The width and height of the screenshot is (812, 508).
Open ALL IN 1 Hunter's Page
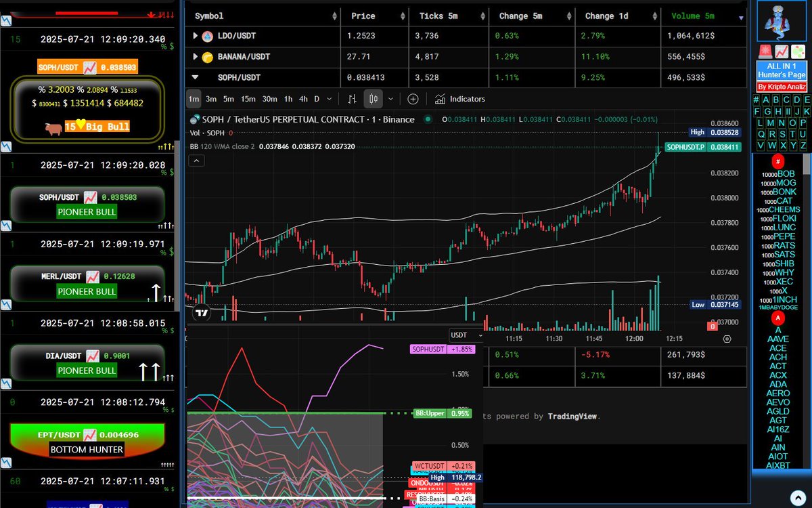[782, 70]
